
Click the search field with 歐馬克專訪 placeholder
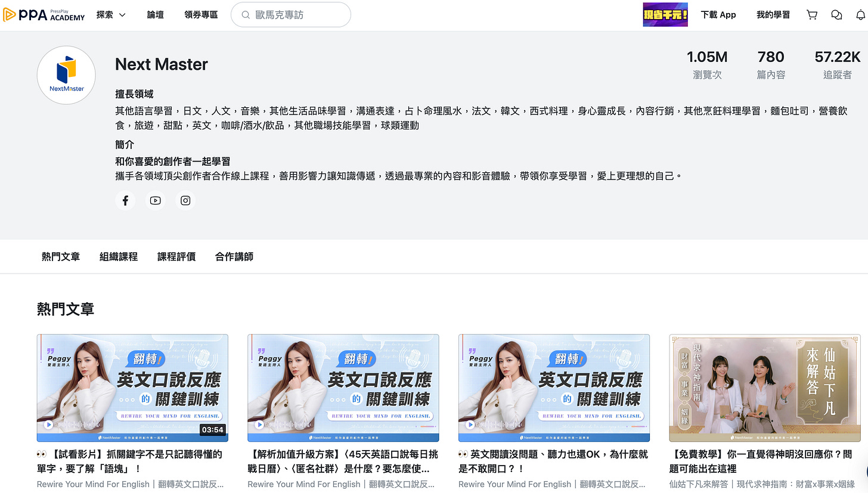click(x=291, y=15)
